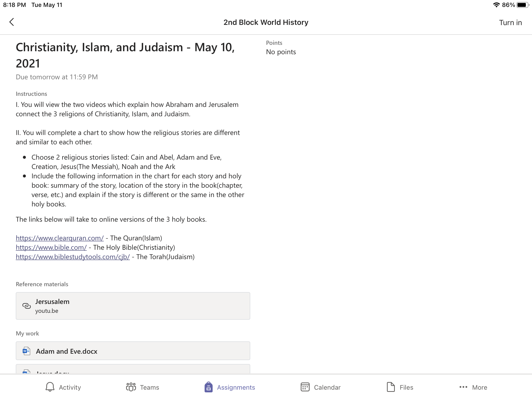Open the Teams people icon
The height and width of the screenshot is (399, 532).
tap(131, 387)
